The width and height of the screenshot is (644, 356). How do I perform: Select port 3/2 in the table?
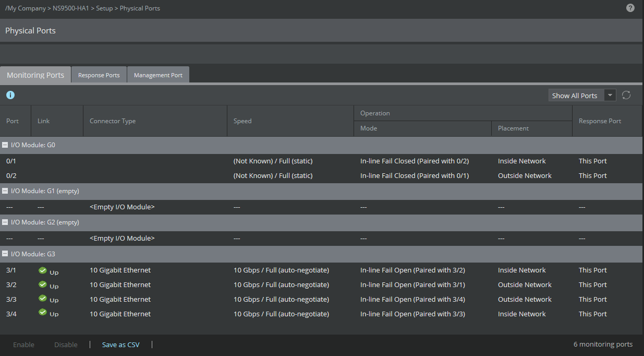point(321,285)
